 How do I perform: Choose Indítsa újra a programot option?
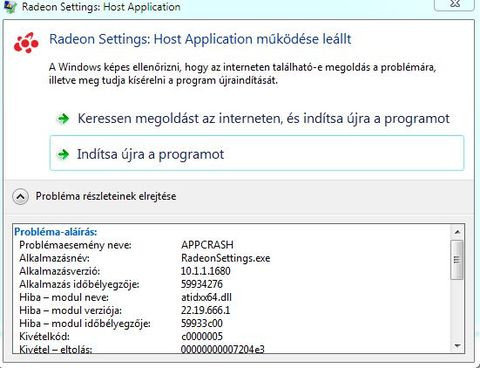click(257, 153)
